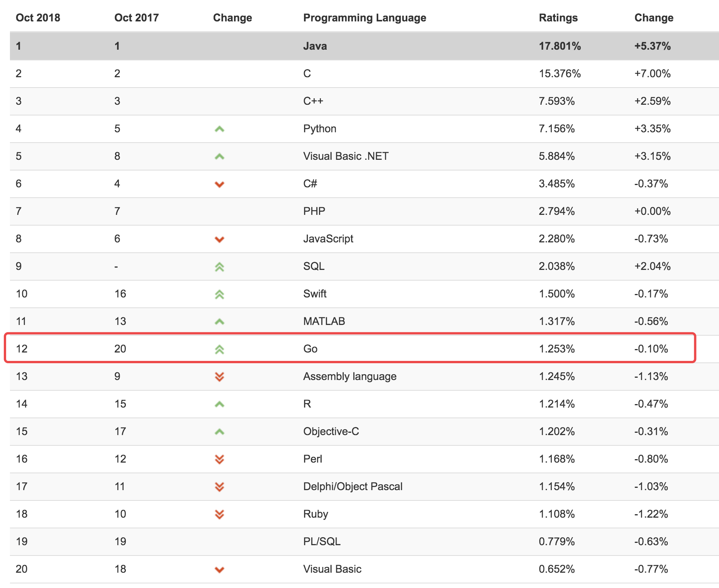Click the red down arrow beside JavaScript

tap(219, 240)
